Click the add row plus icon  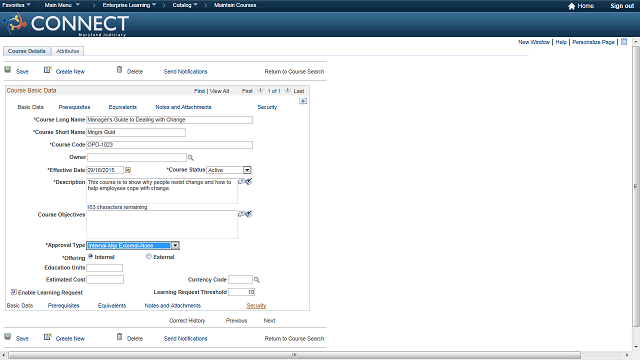(303, 101)
